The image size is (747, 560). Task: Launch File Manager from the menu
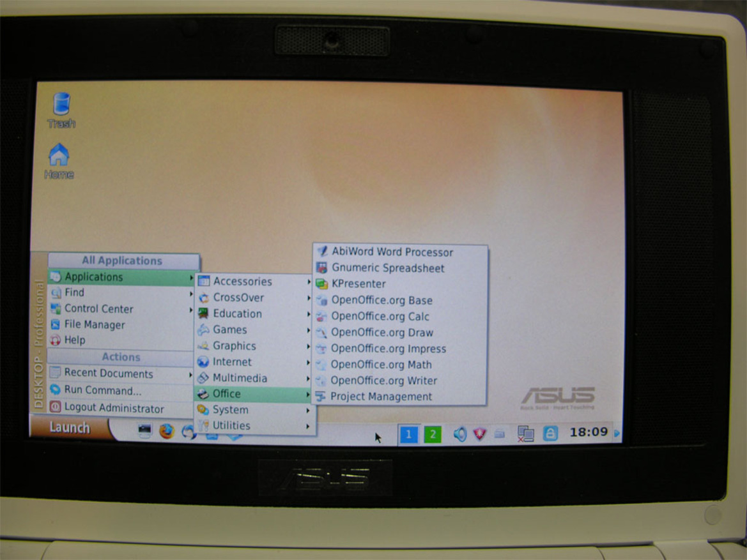click(121, 324)
